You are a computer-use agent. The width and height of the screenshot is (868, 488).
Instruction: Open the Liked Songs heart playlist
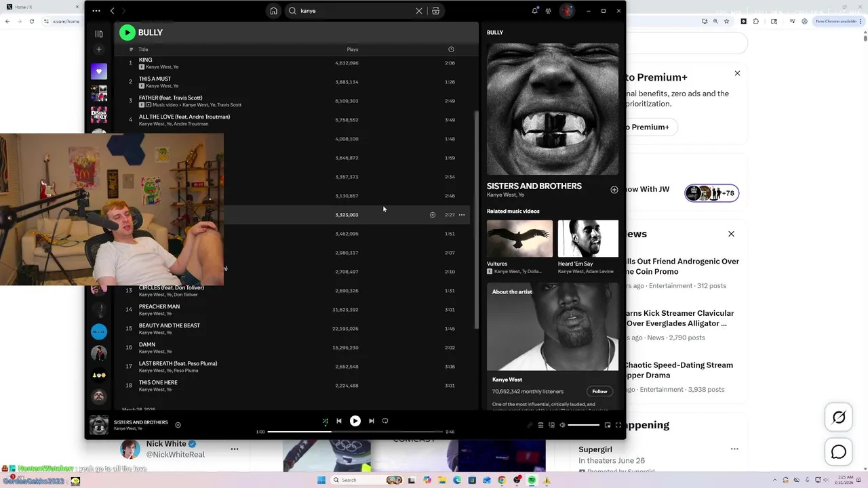tap(99, 71)
